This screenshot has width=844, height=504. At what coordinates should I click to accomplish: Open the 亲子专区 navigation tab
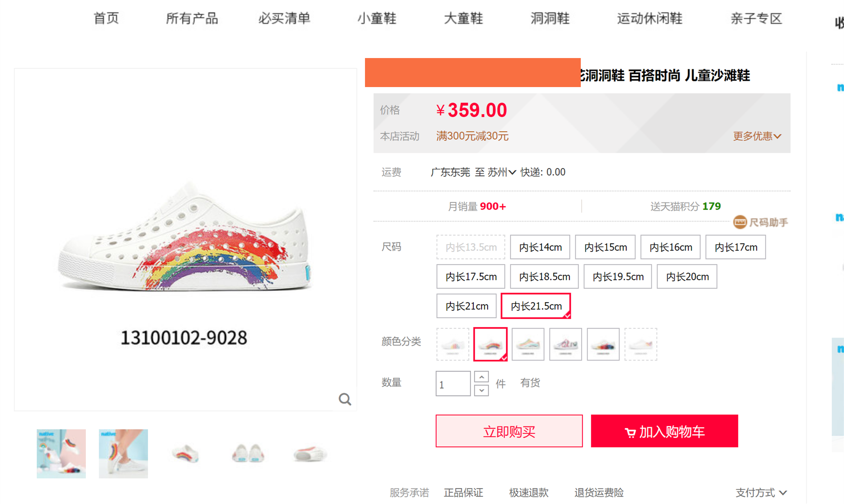756,18
